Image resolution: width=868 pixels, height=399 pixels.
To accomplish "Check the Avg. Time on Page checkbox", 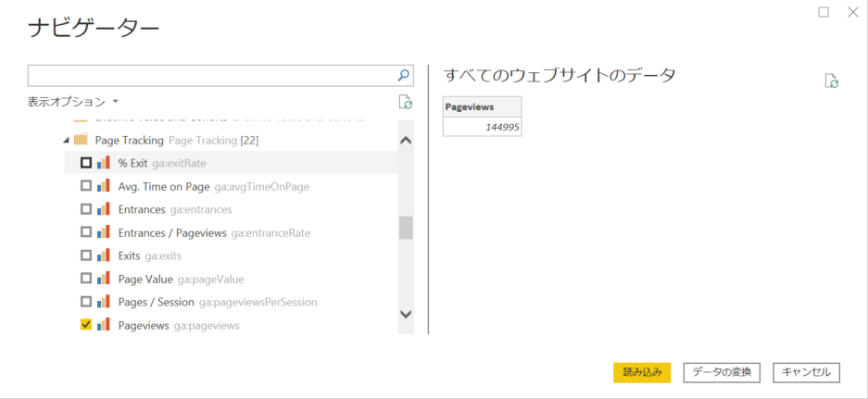I will coord(86,186).
